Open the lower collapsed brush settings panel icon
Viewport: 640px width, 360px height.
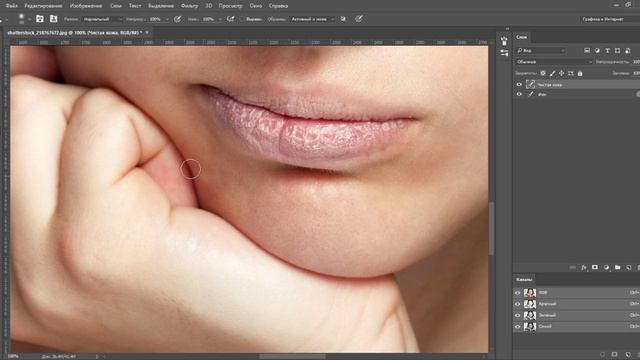point(504,53)
